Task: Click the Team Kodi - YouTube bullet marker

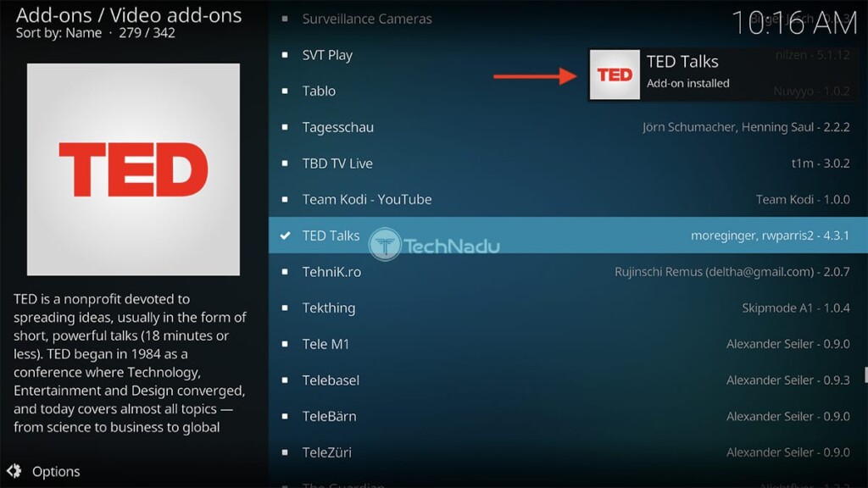Action: coord(285,199)
